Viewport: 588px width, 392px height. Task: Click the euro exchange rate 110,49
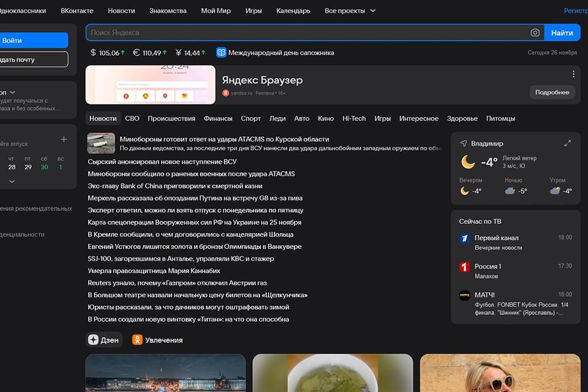150,53
